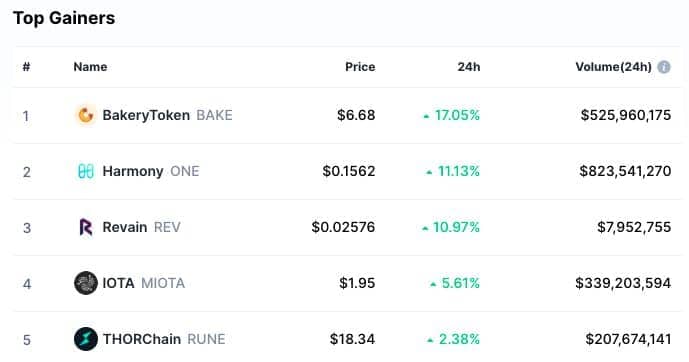Open the IOTA coin page

tap(118, 283)
